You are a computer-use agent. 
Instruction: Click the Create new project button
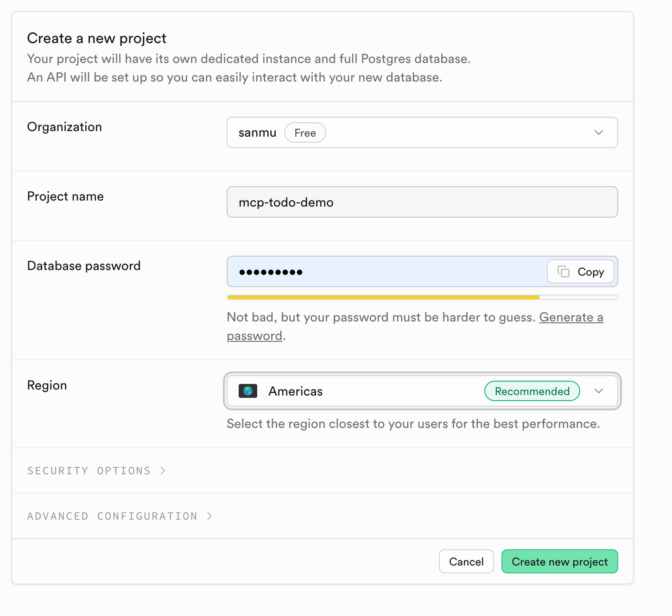click(559, 561)
